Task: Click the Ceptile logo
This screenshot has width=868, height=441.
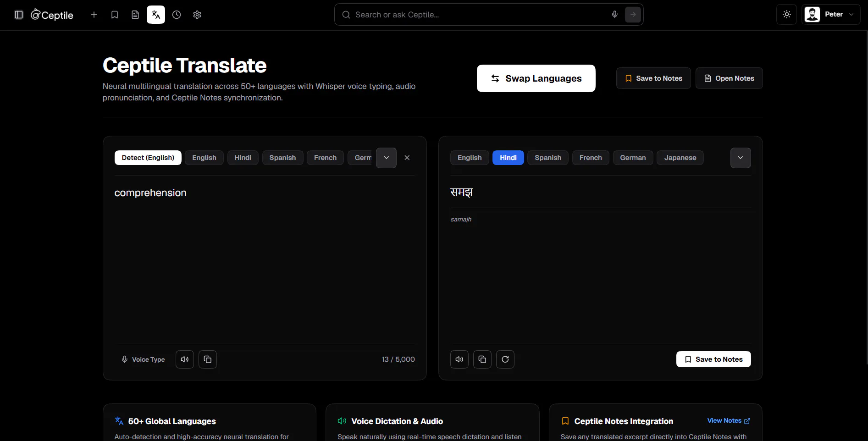Action: point(52,15)
